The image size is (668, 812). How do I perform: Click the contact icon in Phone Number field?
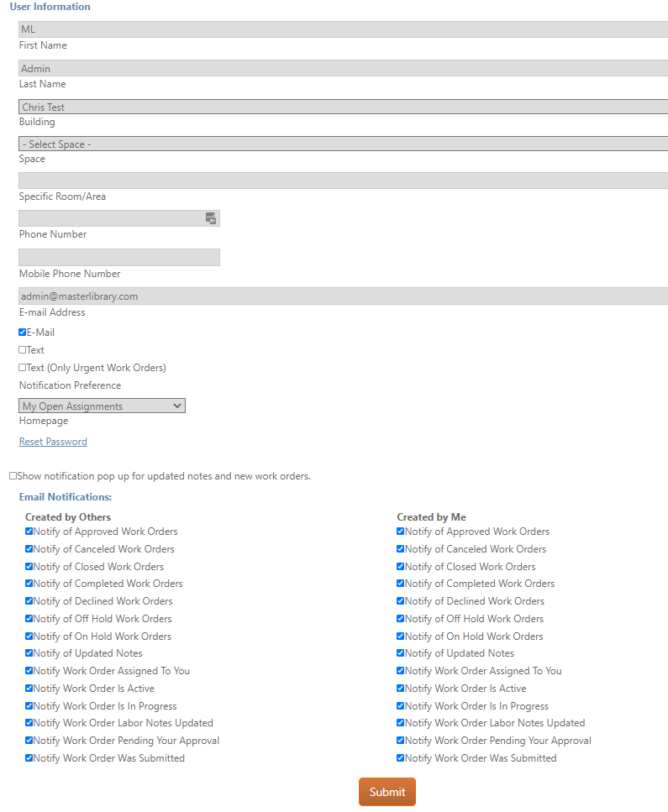[211, 218]
